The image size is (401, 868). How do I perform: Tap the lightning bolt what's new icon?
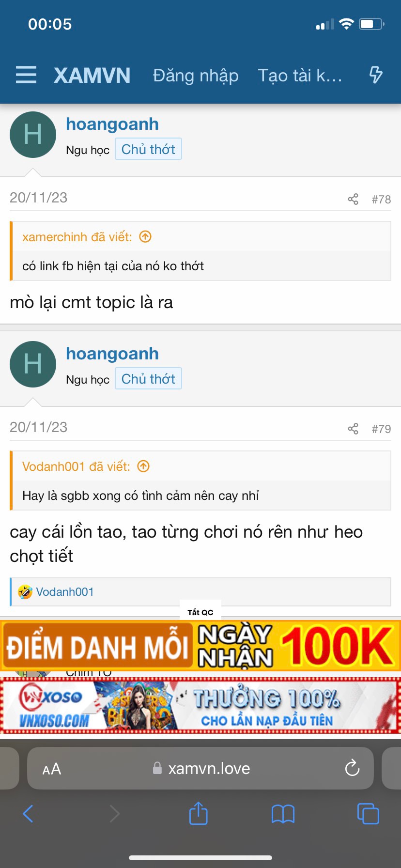(376, 75)
